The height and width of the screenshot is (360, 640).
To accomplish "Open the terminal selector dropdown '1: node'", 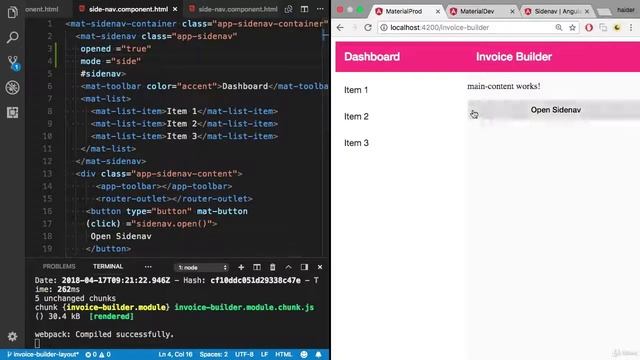I will [202, 267].
